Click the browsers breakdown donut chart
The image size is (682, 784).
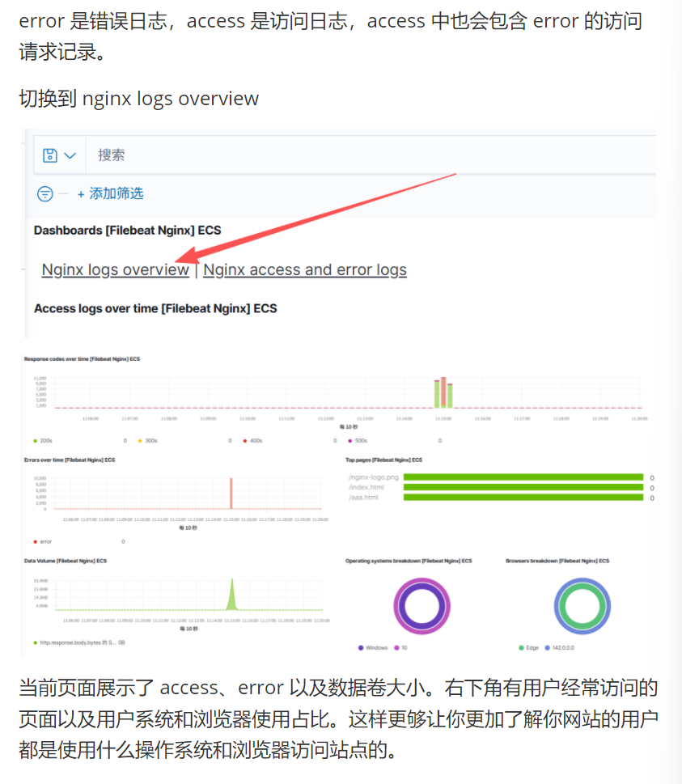[582, 607]
